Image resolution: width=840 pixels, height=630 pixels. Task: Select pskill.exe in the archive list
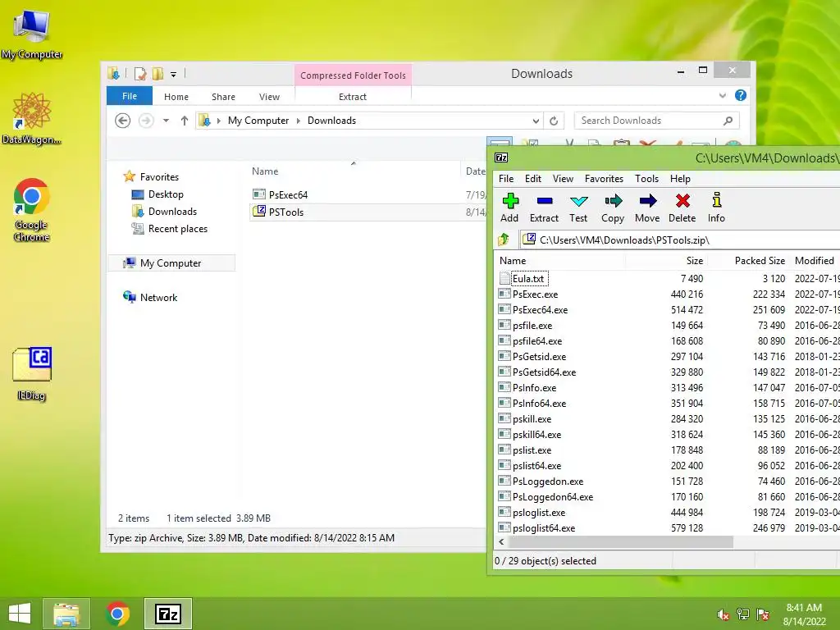[x=532, y=419]
